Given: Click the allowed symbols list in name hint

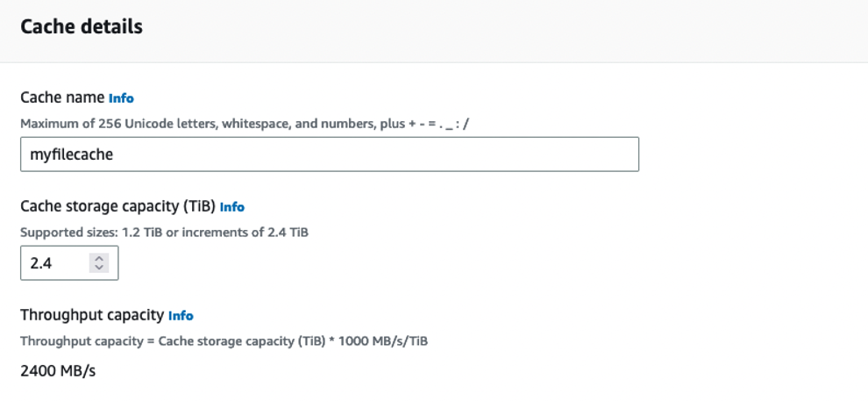Looking at the screenshot, I should pos(439,124).
